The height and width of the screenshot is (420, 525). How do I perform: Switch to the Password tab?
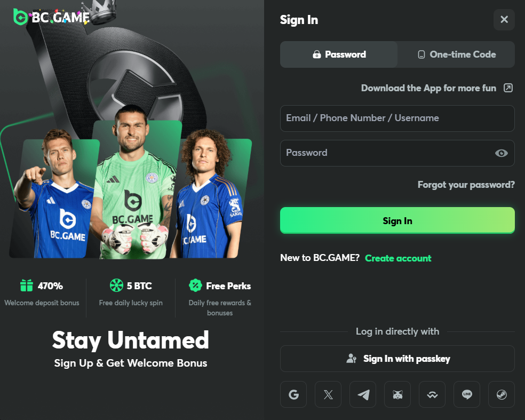(339, 54)
